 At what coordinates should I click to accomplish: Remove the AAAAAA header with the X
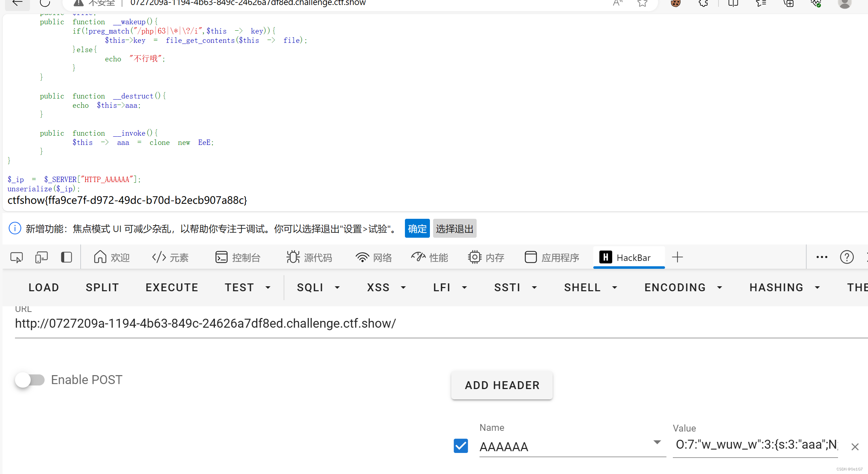point(855,447)
